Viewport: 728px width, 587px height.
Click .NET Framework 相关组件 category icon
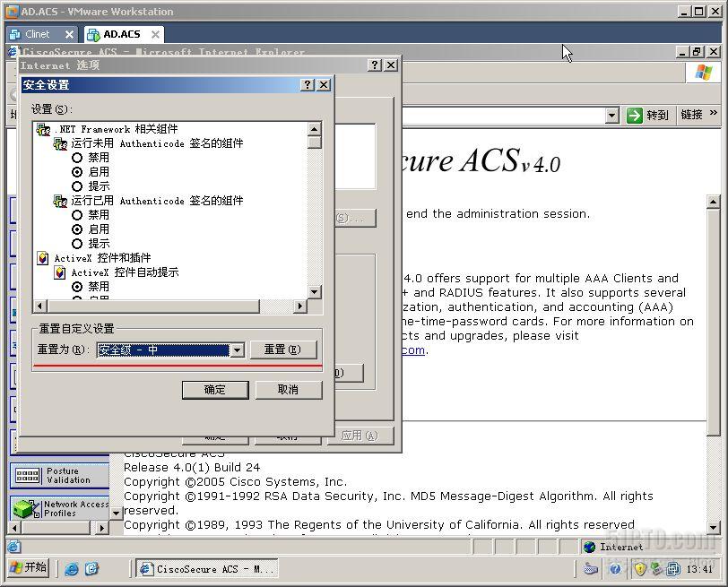point(43,129)
